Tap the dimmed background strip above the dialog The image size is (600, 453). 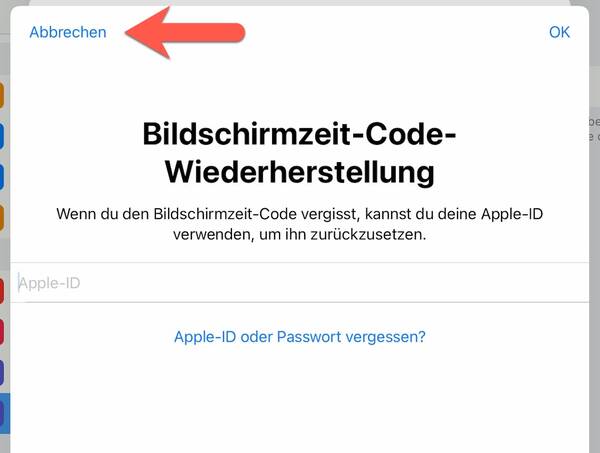pyautogui.click(x=299, y=3)
